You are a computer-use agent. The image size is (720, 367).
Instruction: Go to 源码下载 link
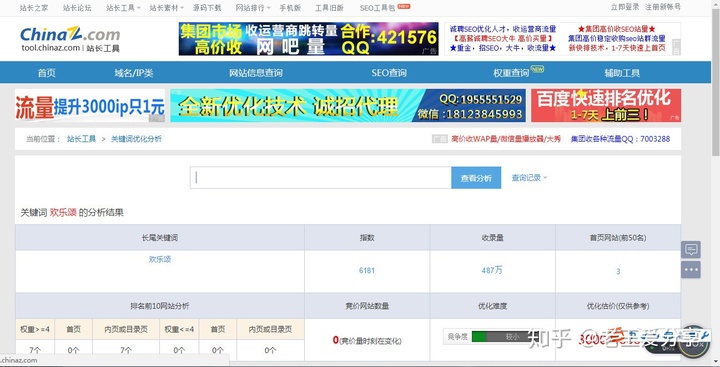(207, 8)
